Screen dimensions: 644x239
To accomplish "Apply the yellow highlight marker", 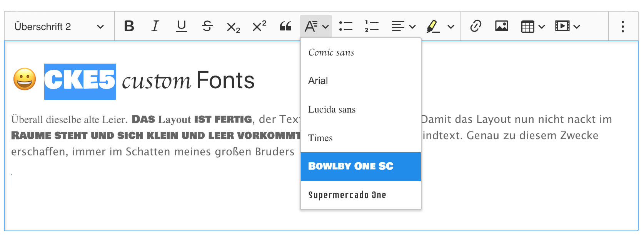I will click(434, 27).
